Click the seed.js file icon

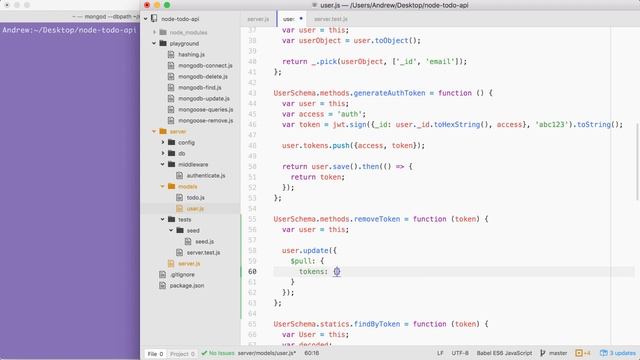point(188,242)
